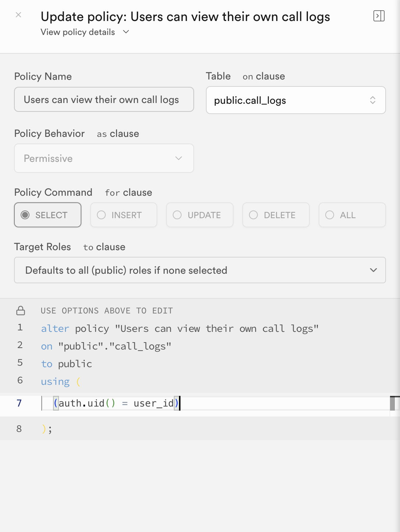The height and width of the screenshot is (532, 400).
Task: Choose the ALL policy command
Action: point(352,215)
